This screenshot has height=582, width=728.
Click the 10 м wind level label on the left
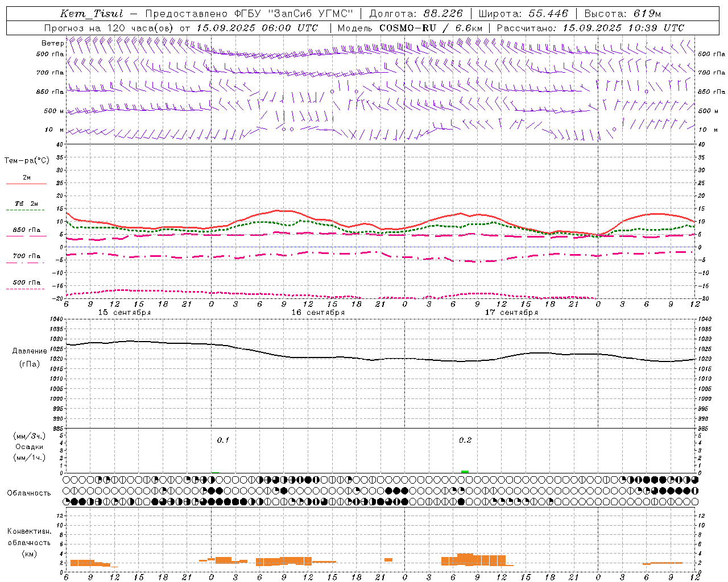tap(55, 130)
